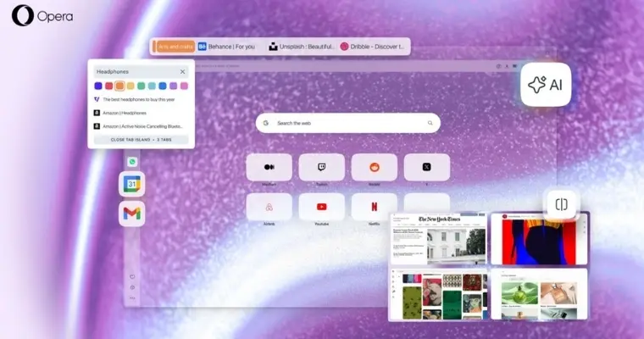Open the AI assistant button

pyautogui.click(x=546, y=85)
